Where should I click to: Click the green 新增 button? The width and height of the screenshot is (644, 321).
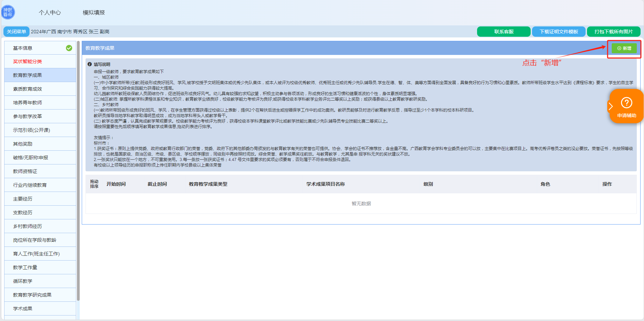tap(624, 48)
